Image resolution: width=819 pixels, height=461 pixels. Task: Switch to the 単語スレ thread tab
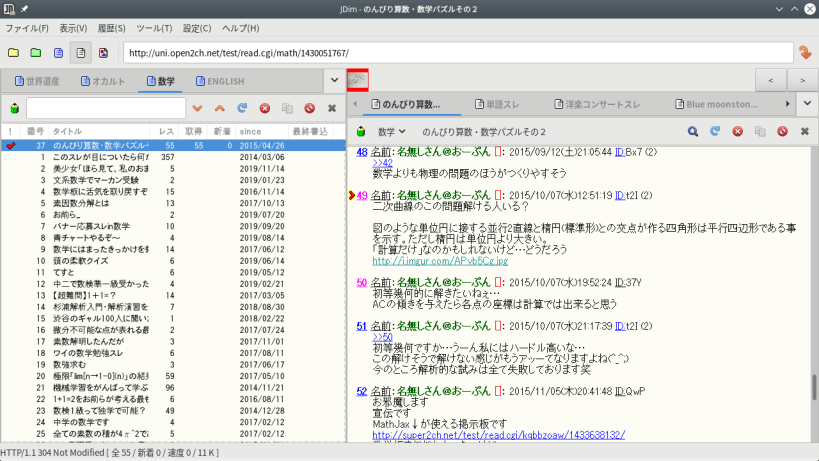[x=497, y=104]
